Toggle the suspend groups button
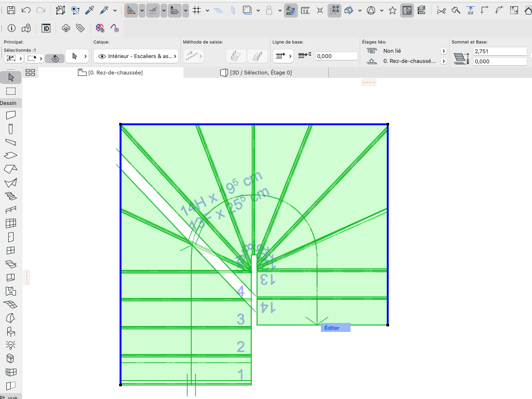 pos(291,11)
